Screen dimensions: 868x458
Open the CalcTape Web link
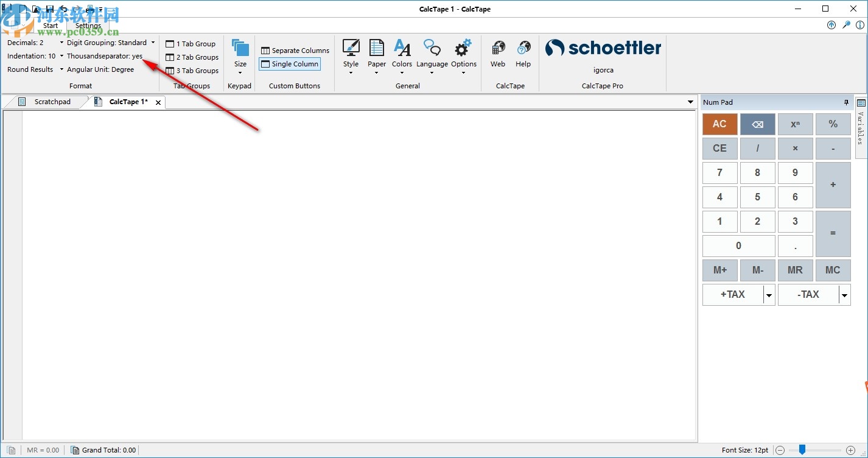(498, 54)
